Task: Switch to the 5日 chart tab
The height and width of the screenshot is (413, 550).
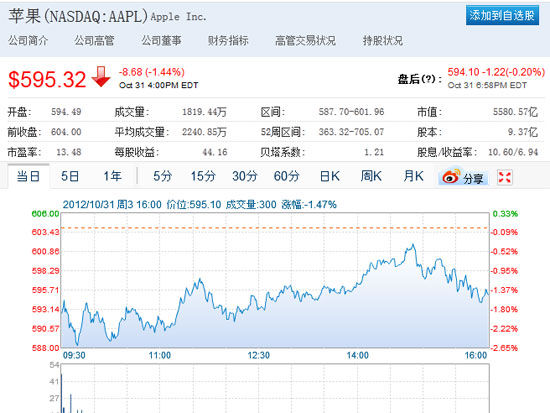Action: pos(70,176)
